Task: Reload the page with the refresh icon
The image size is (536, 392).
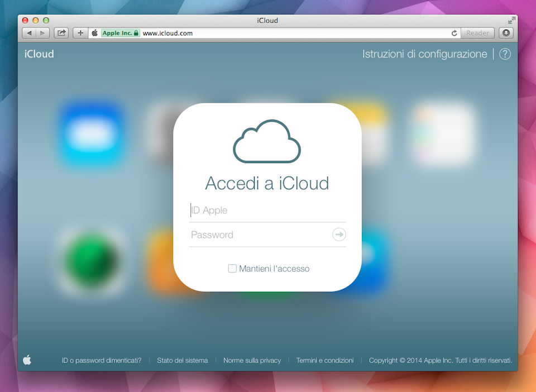Action: pyautogui.click(x=454, y=33)
